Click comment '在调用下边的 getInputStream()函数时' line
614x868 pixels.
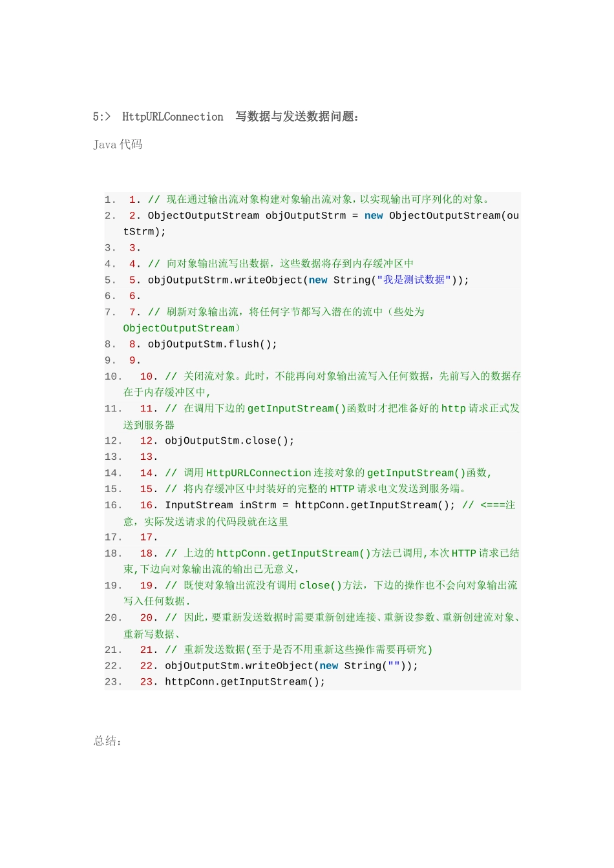click(x=343, y=408)
